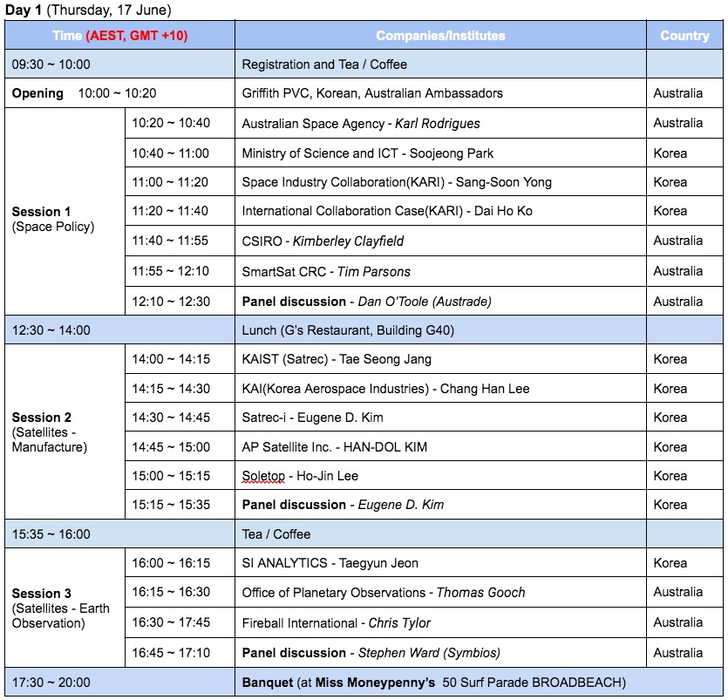
Task: Click the 14:45 ~ 15:00 time slot
Action: coord(171,447)
